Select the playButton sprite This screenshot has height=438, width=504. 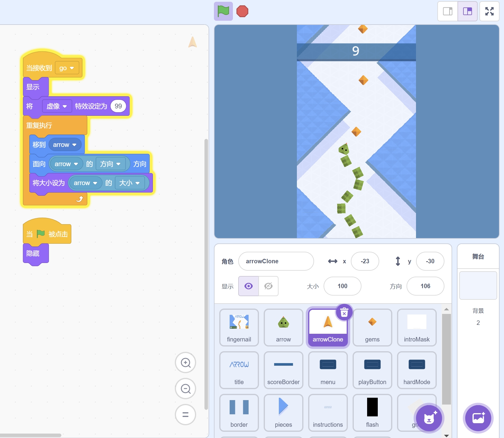(372, 370)
